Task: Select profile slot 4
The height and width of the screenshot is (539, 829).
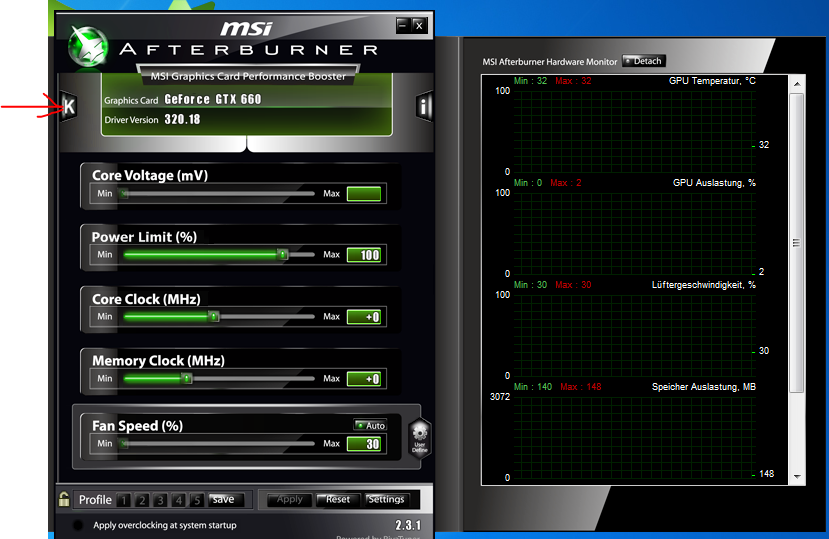Action: click(179, 500)
